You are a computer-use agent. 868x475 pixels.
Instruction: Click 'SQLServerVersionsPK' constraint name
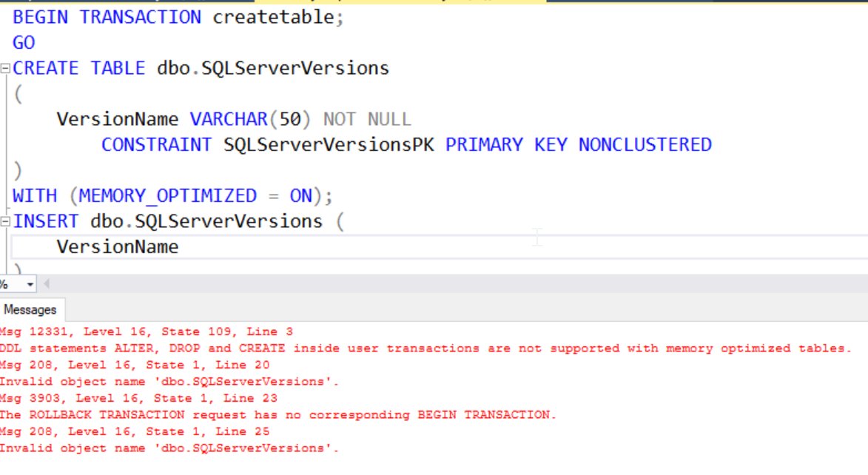(329, 144)
